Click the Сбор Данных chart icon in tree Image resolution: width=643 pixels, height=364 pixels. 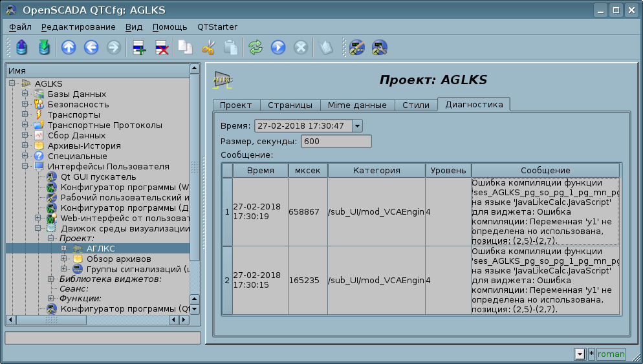[39, 135]
